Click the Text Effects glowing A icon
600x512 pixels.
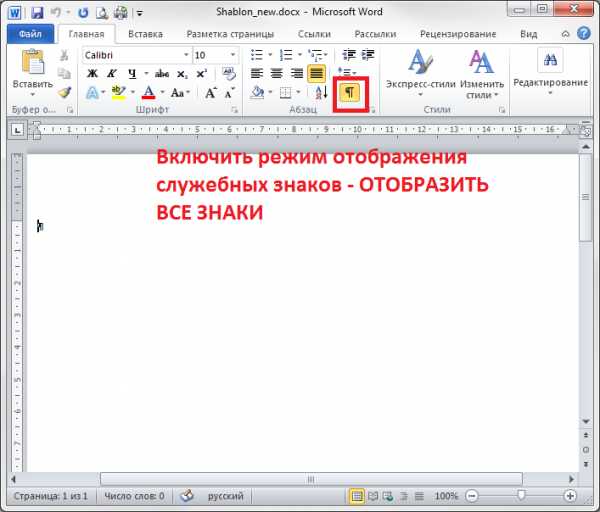tap(92, 93)
